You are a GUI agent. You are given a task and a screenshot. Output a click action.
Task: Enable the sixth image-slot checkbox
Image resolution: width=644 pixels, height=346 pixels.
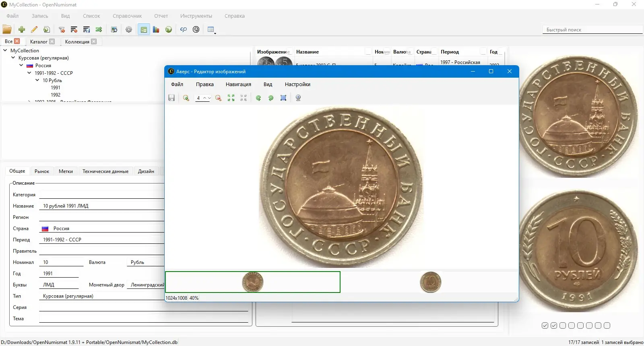[x=589, y=325]
